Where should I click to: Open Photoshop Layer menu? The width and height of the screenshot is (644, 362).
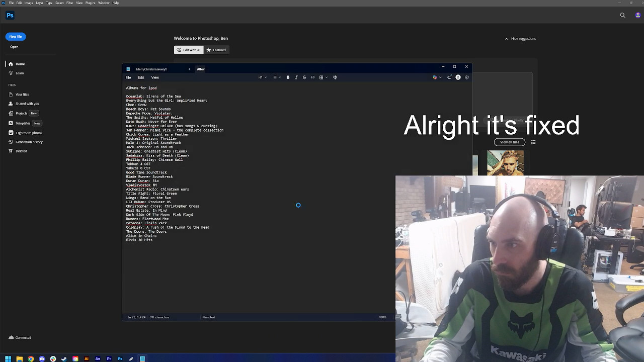click(39, 3)
